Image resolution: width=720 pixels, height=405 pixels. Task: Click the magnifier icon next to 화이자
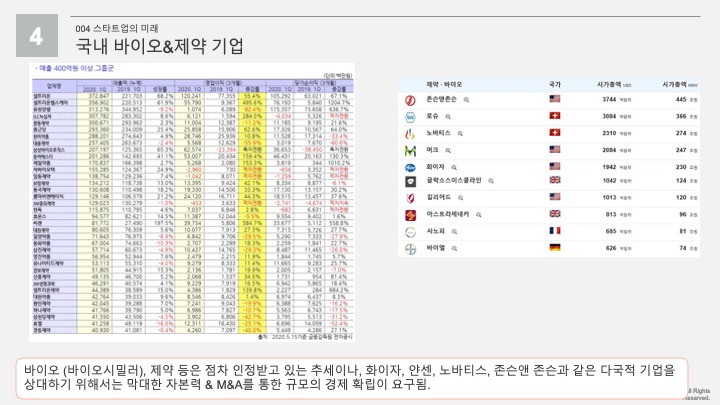point(454,167)
